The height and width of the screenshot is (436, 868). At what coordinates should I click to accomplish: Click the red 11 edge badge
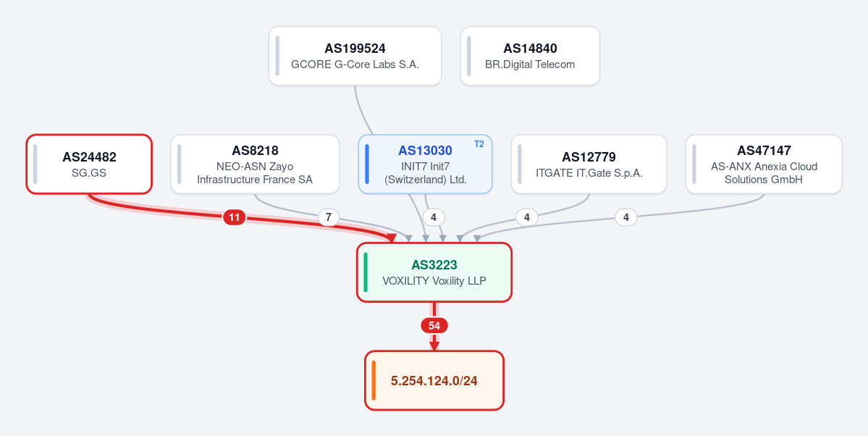pos(234,218)
